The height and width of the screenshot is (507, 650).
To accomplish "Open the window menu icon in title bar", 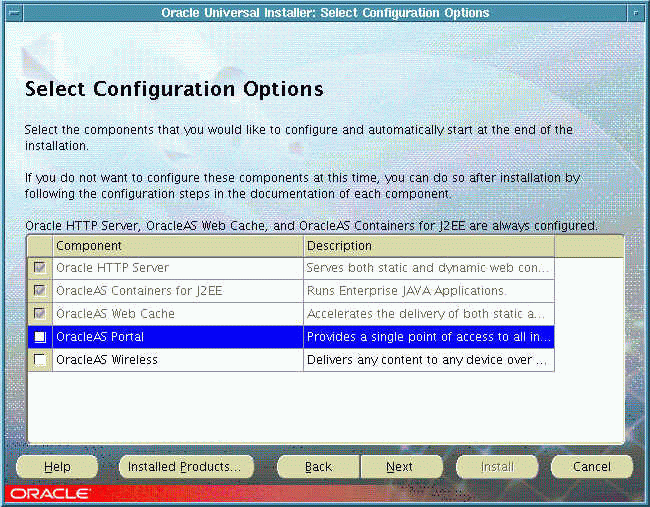I will 15,13.
